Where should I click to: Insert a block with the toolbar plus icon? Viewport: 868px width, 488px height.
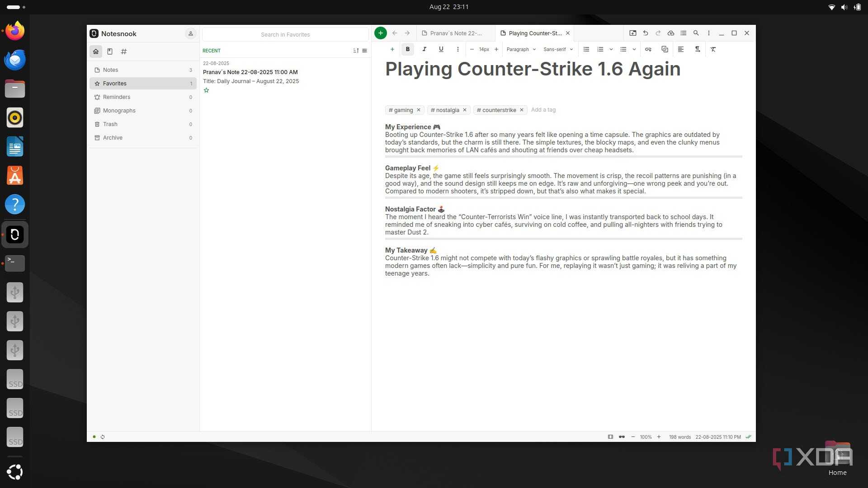[392, 49]
